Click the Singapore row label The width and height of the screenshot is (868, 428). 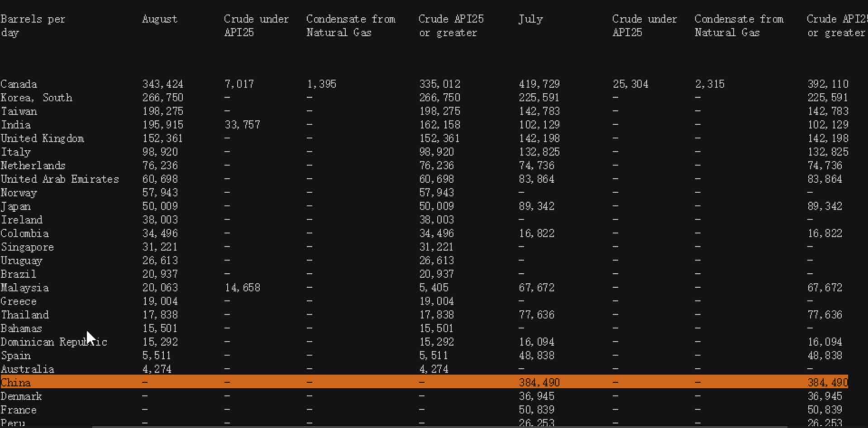pyautogui.click(x=27, y=247)
